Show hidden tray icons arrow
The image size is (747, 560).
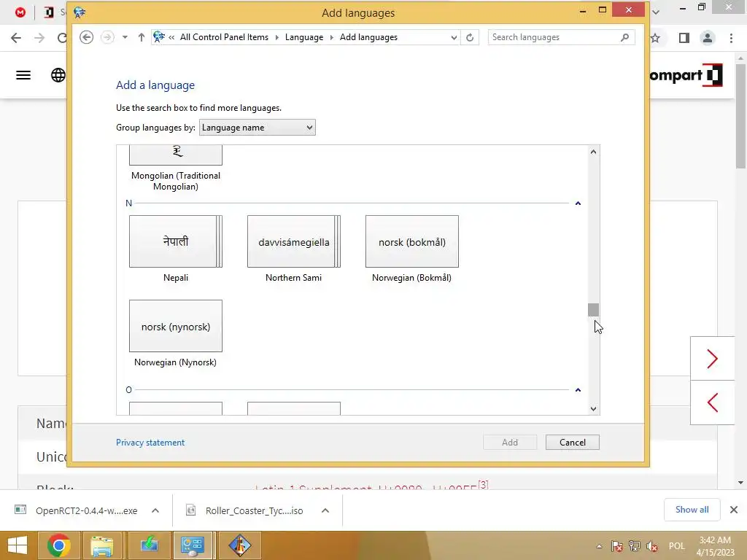[600, 546]
